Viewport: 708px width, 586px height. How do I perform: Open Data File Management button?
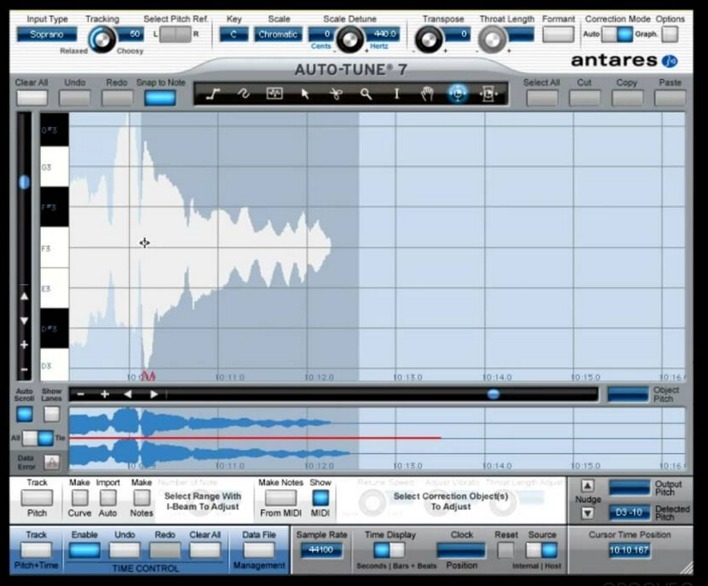click(x=259, y=550)
